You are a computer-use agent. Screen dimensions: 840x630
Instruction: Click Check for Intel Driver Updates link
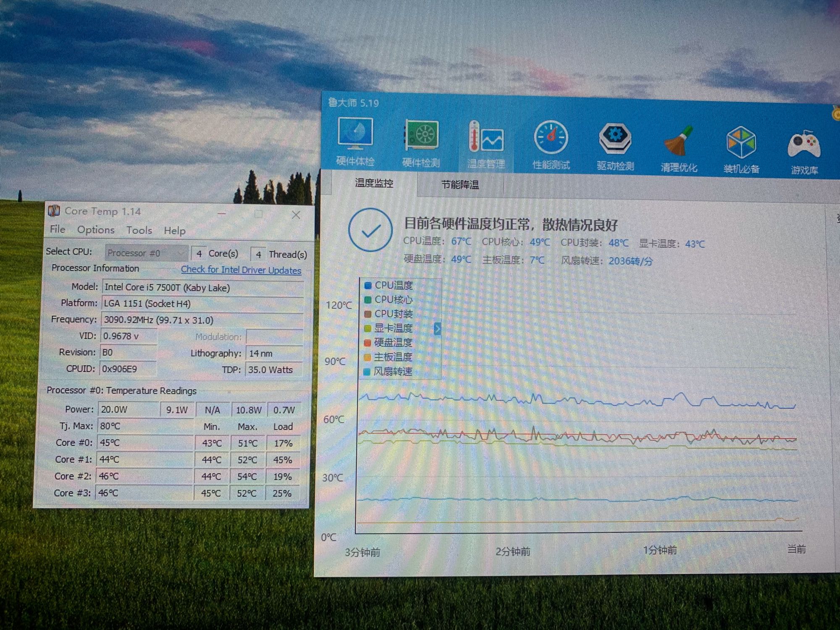point(241,270)
